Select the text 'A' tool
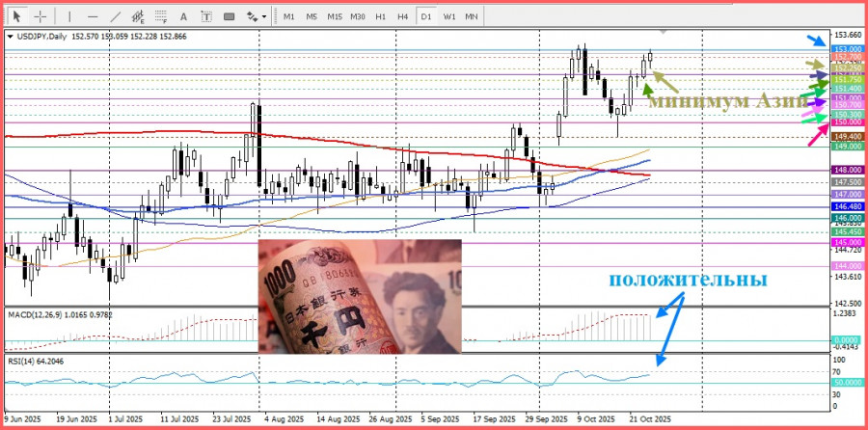 (x=183, y=16)
